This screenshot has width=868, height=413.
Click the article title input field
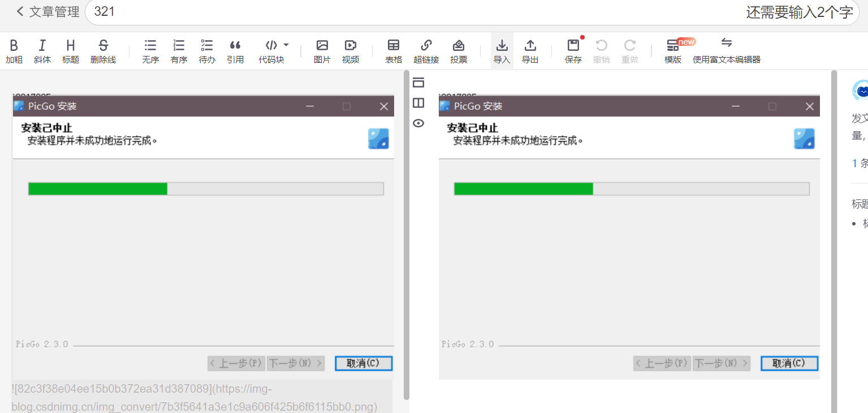(x=472, y=12)
